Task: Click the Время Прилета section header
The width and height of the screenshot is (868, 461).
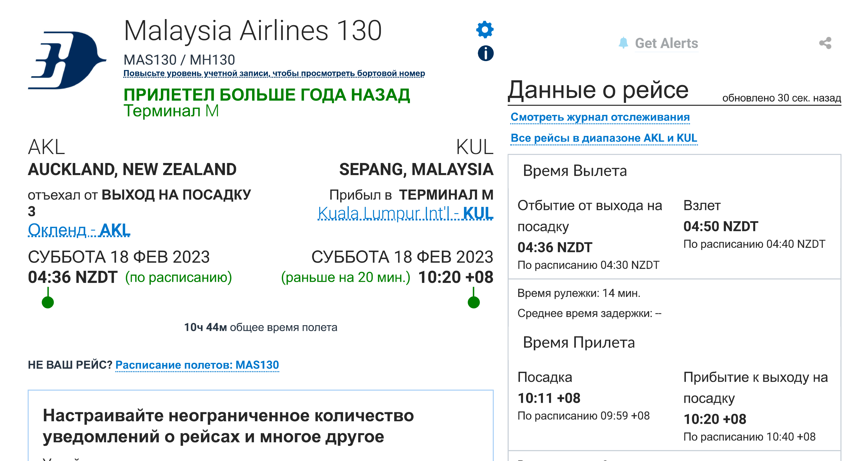Action: point(579,342)
